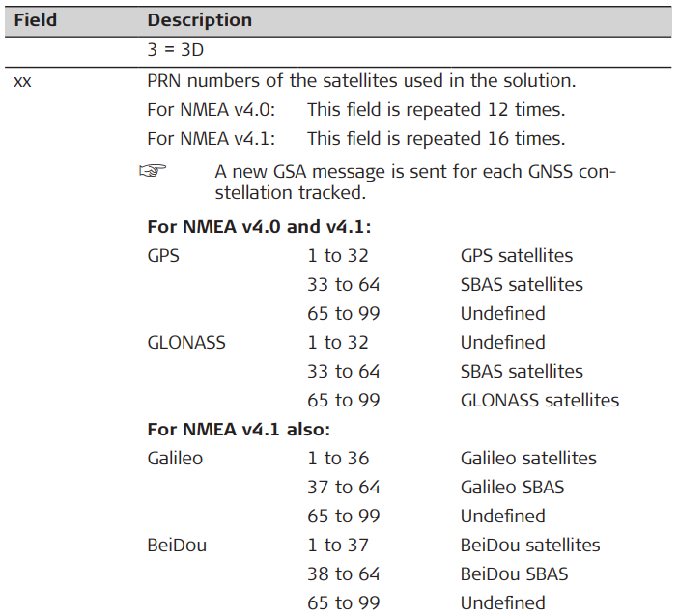
Task: Click the "Galileo" constellation row label
Action: [175, 458]
